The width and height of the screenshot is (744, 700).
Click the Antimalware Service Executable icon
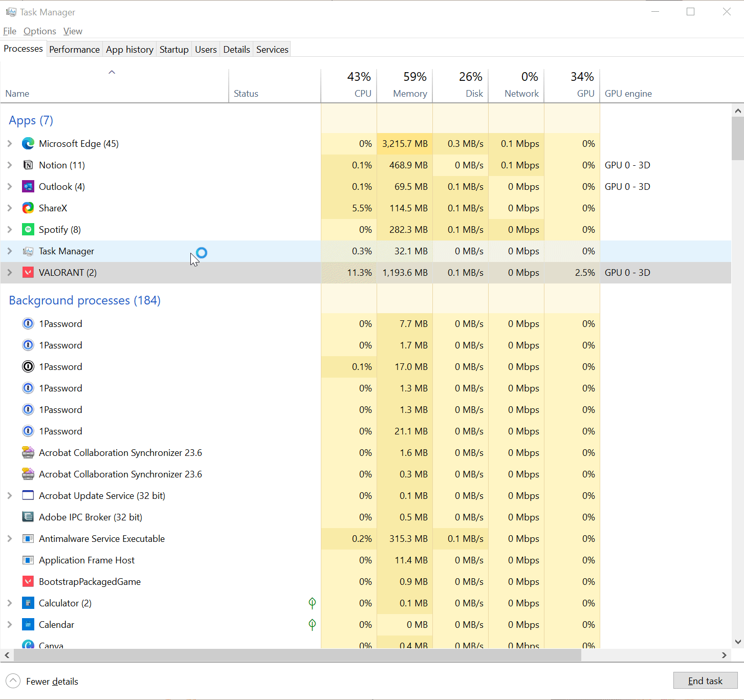(x=28, y=539)
